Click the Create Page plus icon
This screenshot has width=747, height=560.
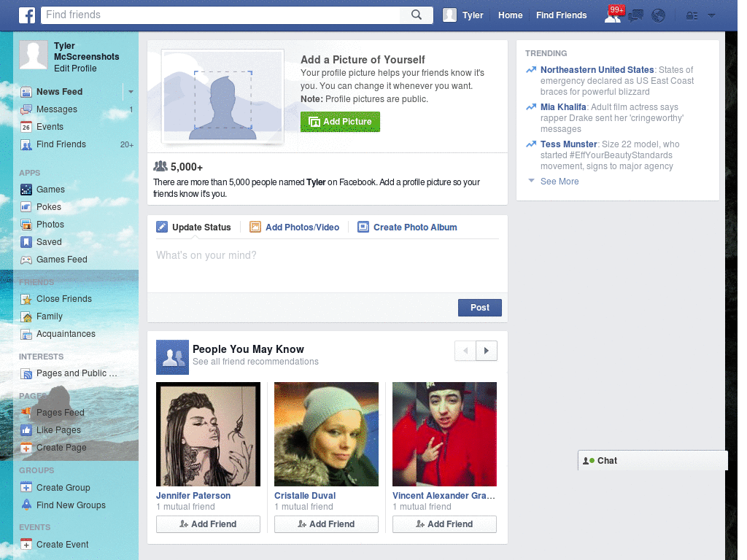[26, 448]
